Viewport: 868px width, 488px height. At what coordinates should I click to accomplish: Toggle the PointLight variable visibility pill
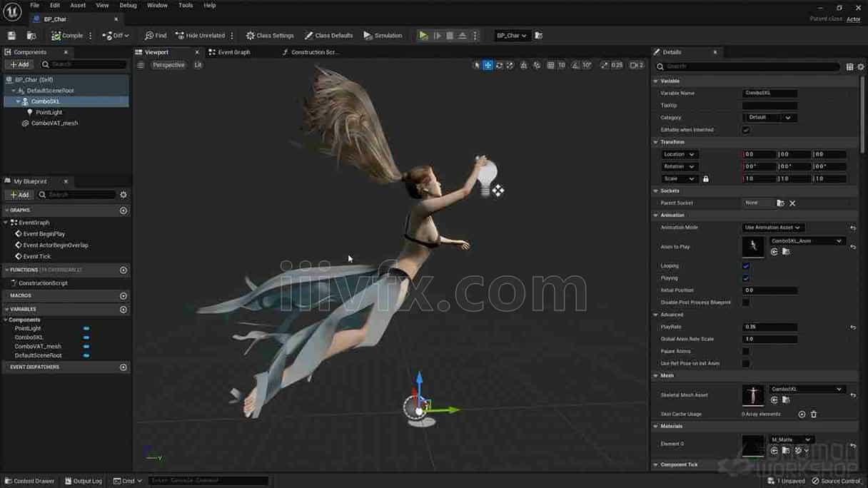86,329
